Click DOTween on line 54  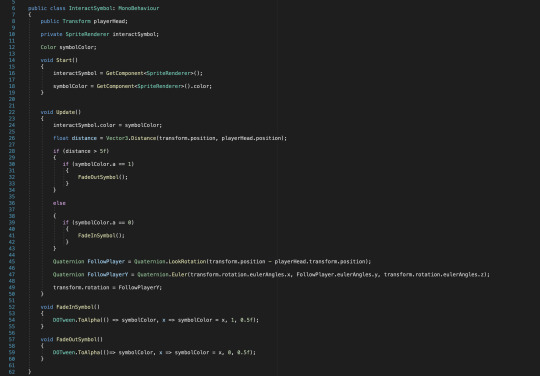point(64,320)
